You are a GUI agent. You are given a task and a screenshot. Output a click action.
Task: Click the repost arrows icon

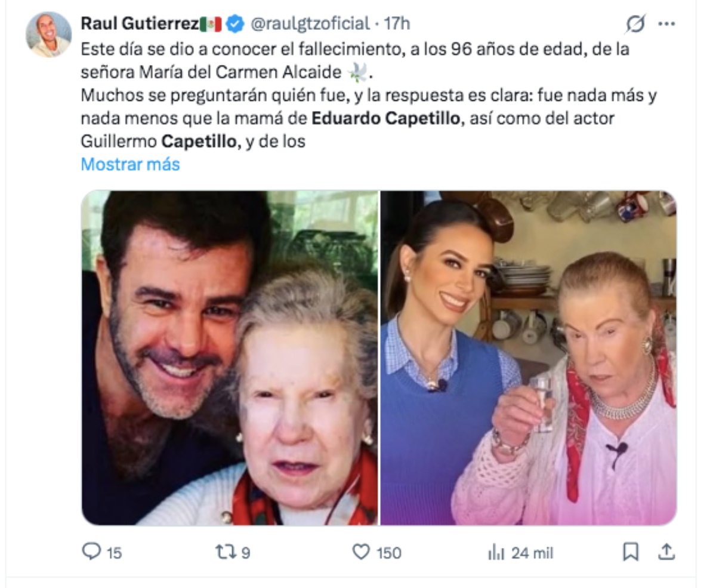click(226, 552)
